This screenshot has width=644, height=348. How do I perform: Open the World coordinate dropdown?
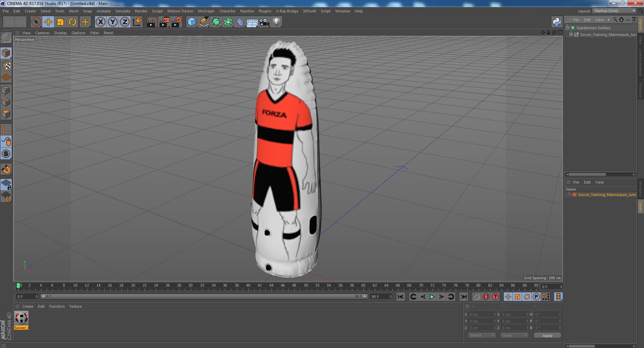[x=482, y=335]
